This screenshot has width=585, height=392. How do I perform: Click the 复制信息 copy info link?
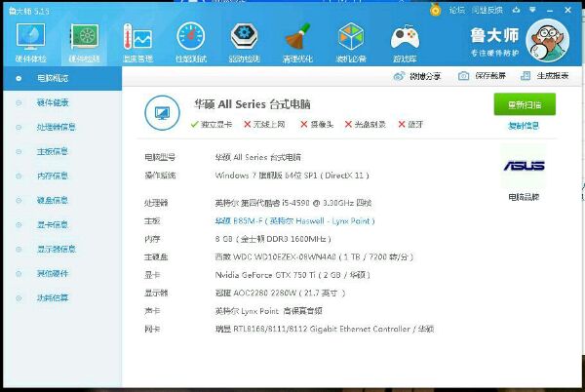524,126
